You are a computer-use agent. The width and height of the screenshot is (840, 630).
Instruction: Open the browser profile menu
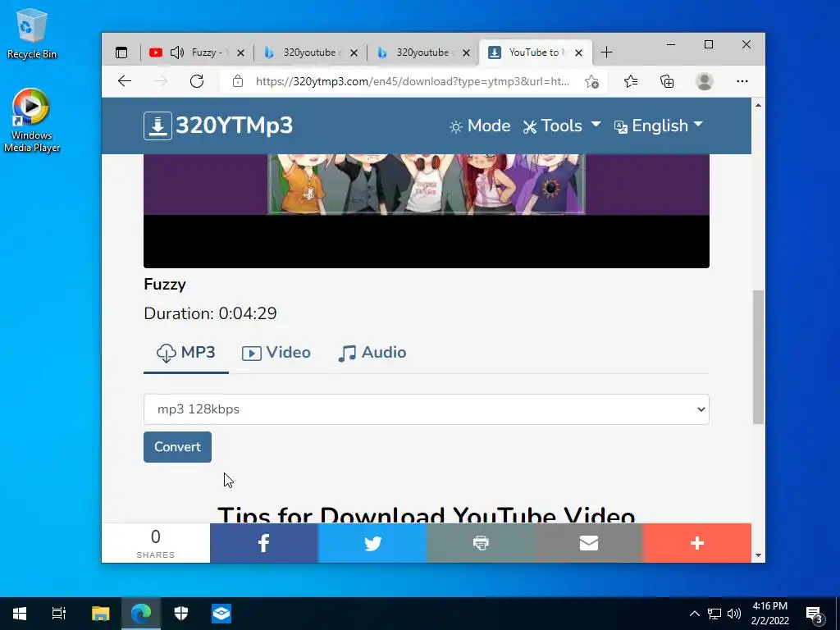[704, 81]
